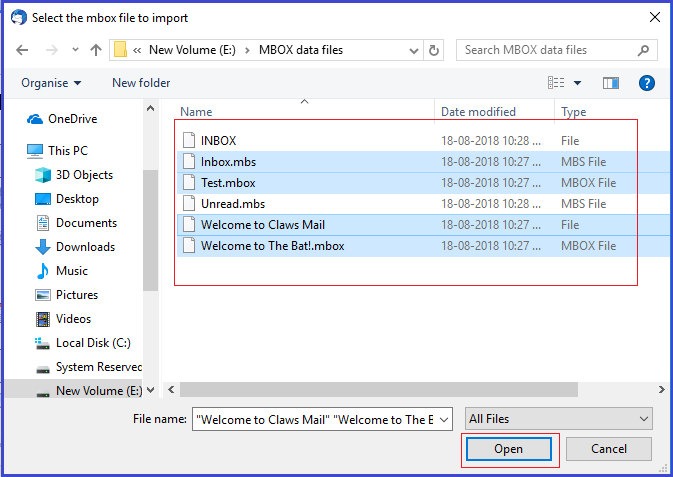The height and width of the screenshot is (477, 673).
Task: Click the Open button
Action: tap(509, 449)
